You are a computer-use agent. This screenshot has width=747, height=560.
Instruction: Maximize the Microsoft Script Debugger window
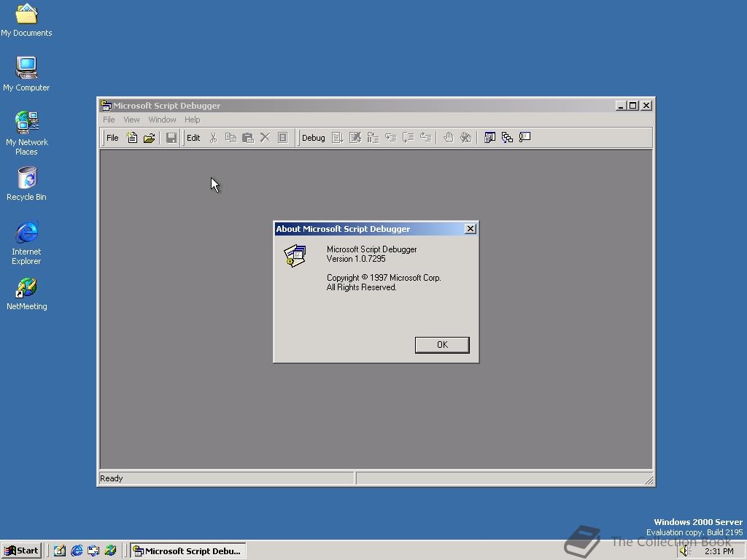pyautogui.click(x=632, y=106)
